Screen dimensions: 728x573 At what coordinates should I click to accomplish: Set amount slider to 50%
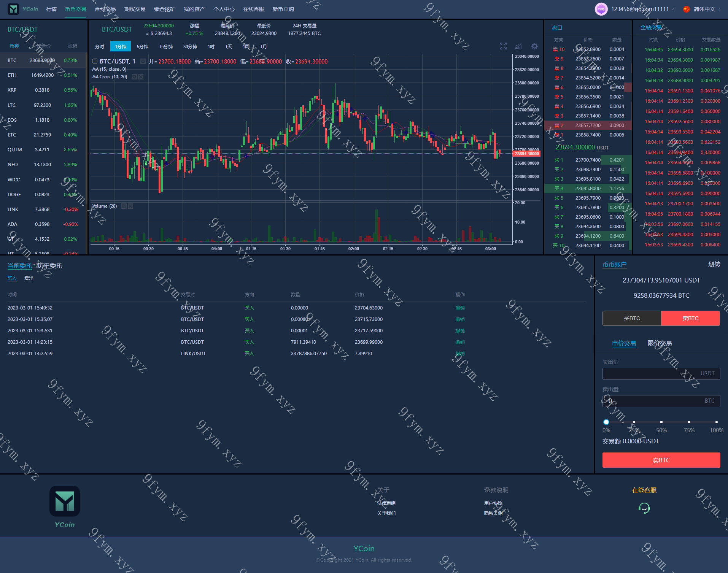(661, 422)
